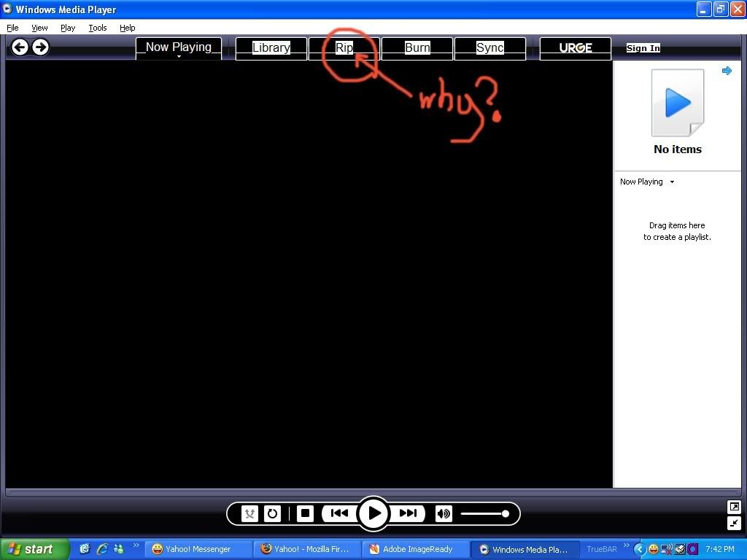The height and width of the screenshot is (560, 747).
Task: Mute the sound with the speaker button
Action: 444,513
